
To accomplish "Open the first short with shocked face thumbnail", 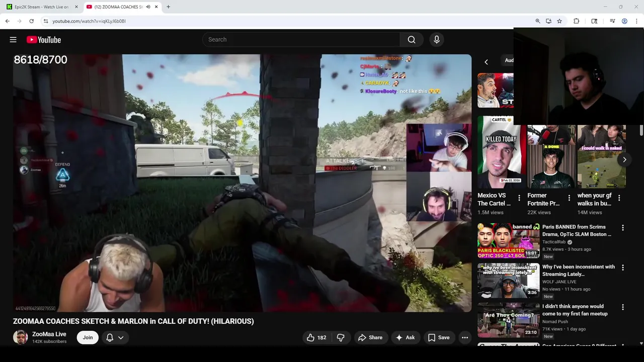I will click(496, 90).
